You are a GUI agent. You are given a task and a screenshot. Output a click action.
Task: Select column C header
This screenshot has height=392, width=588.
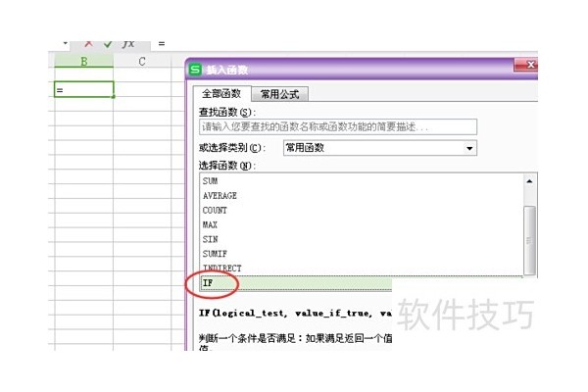tap(142, 61)
